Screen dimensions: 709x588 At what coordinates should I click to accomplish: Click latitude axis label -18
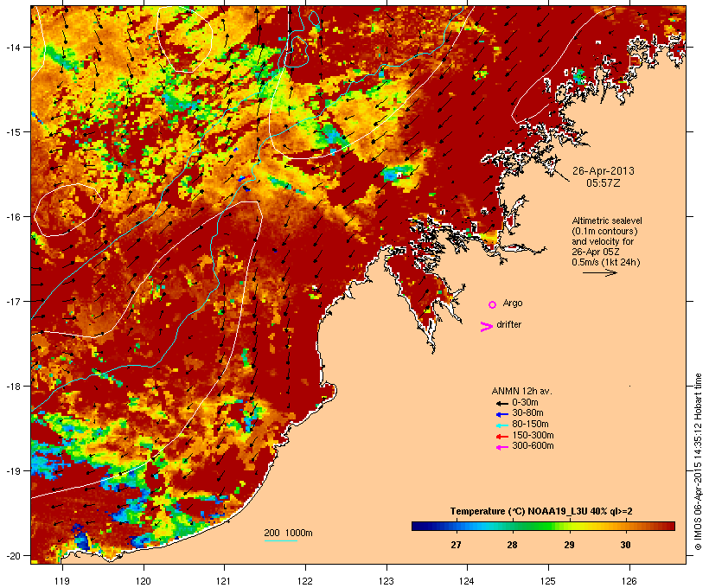[12, 387]
